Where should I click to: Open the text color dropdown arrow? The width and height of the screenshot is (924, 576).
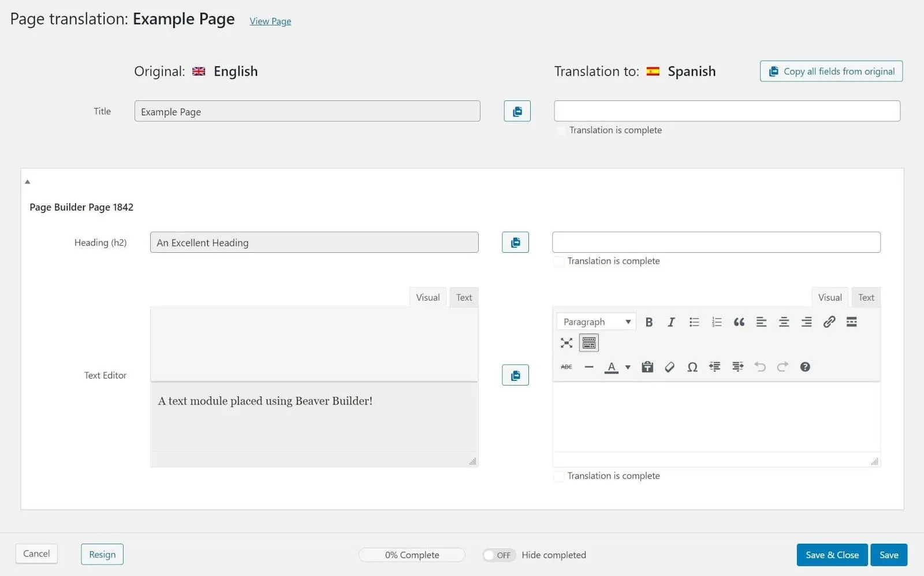628,368
